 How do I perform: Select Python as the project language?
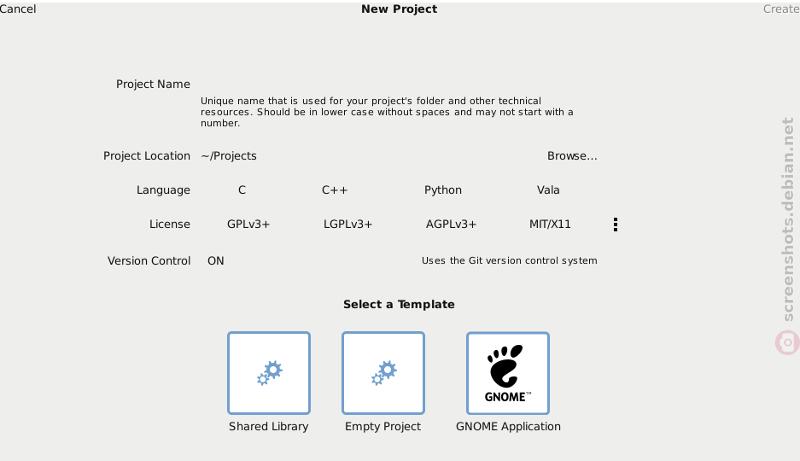pos(443,190)
